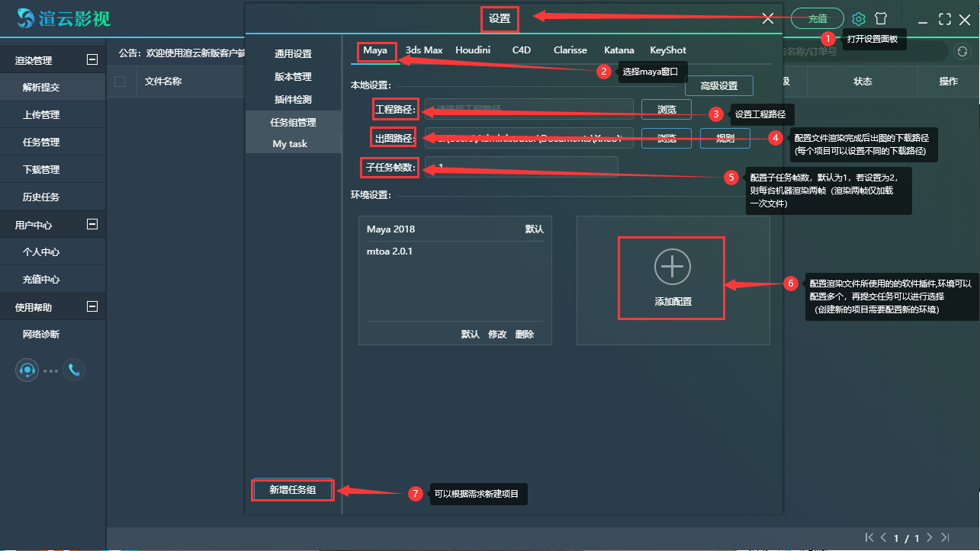Go to previous page in pagination
The image size is (980, 551).
884,537
